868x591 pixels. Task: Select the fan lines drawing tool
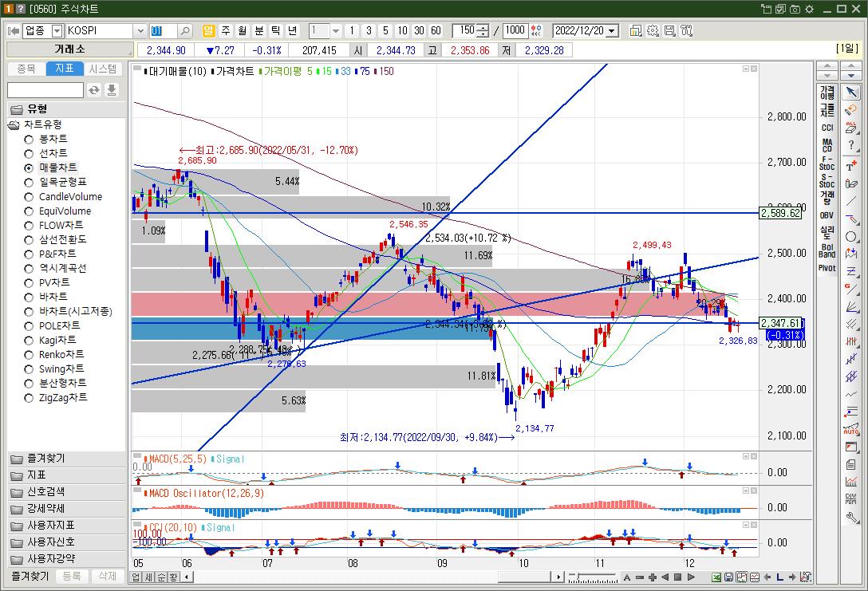851,306
